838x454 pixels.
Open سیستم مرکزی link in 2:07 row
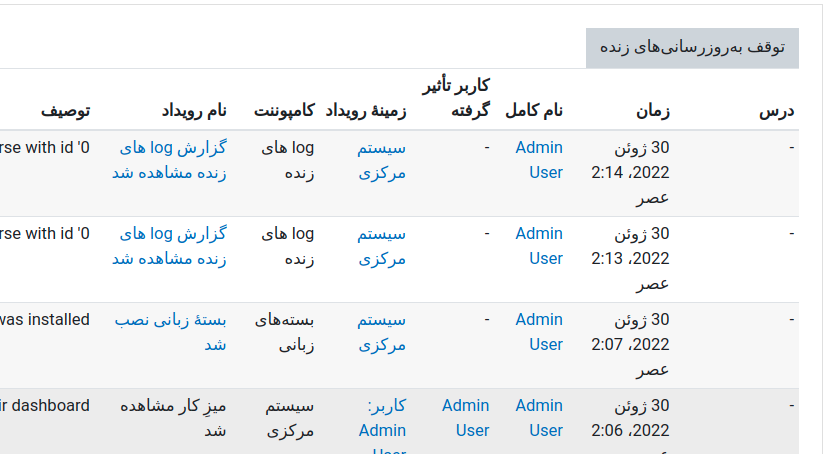pos(382,332)
